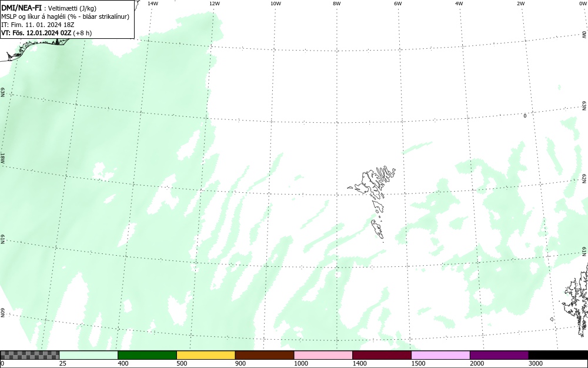This screenshot has height=368, width=588.
Task: Click the legend value 2000
Action: tap(477, 363)
